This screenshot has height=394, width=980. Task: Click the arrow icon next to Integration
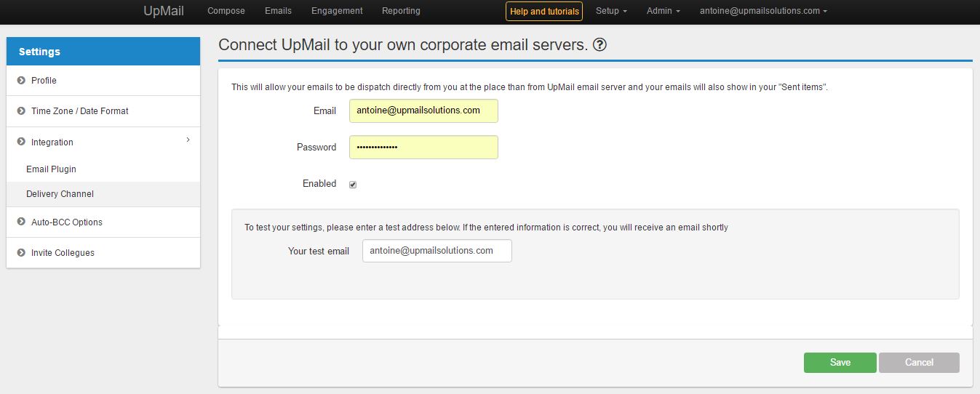21,142
